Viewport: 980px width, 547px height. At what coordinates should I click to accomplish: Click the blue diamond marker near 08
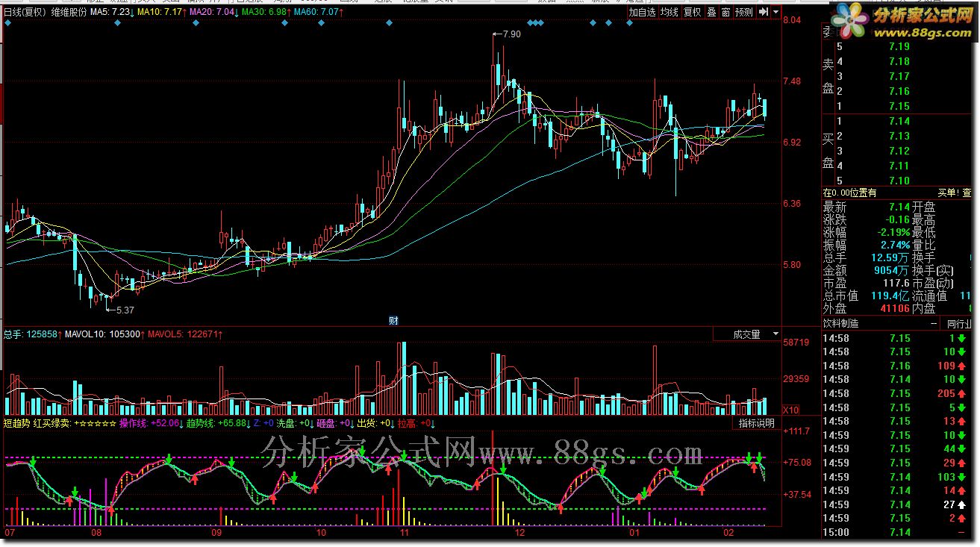pyautogui.click(x=117, y=23)
